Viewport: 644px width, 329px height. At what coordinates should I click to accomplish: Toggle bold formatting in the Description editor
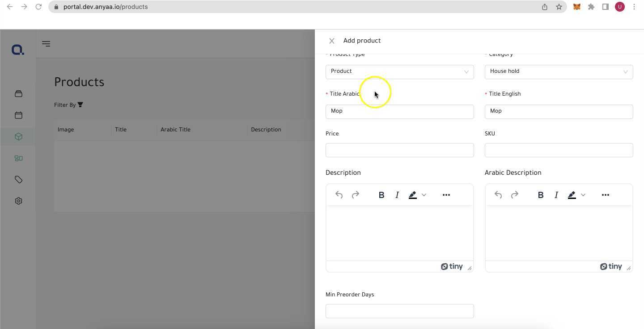381,194
